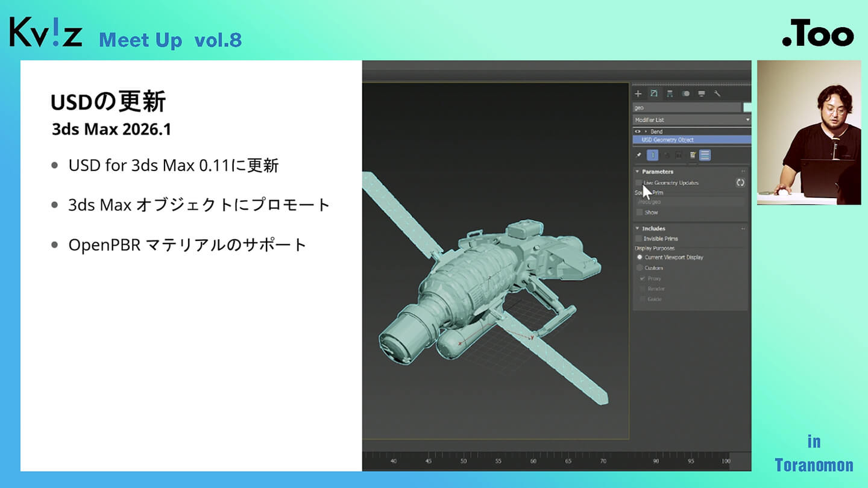
Task: Open the Create panel plus tab
Action: click(x=638, y=94)
